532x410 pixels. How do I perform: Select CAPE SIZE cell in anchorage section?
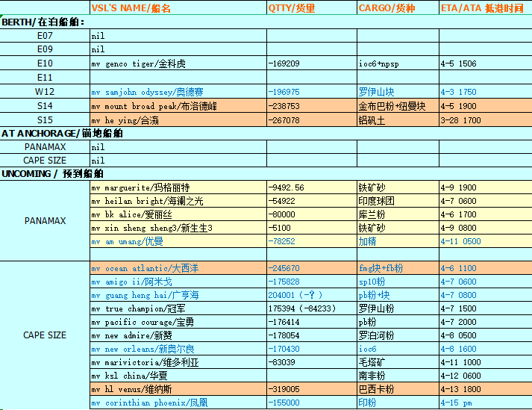pos(45,160)
